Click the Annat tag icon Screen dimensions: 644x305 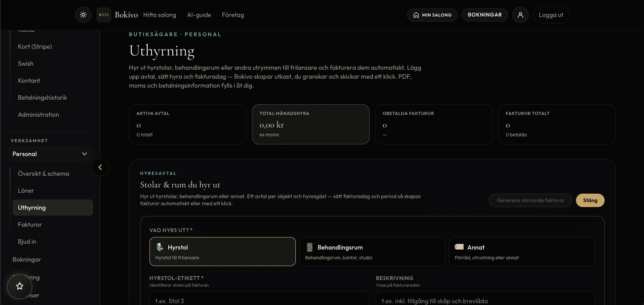point(459,247)
